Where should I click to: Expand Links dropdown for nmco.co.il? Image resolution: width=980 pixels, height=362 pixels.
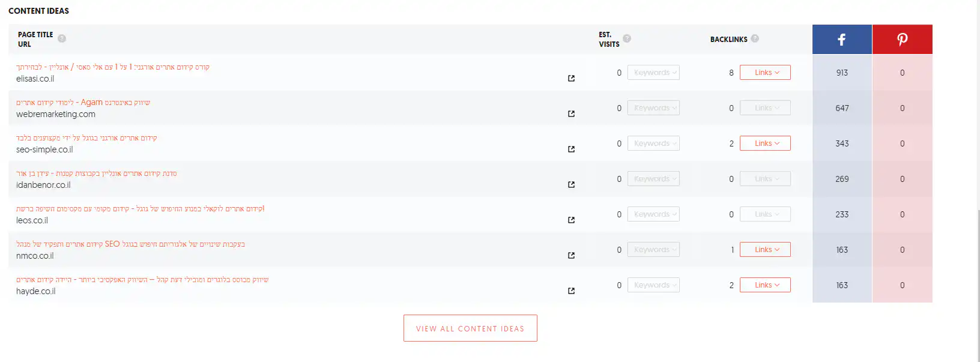point(765,250)
